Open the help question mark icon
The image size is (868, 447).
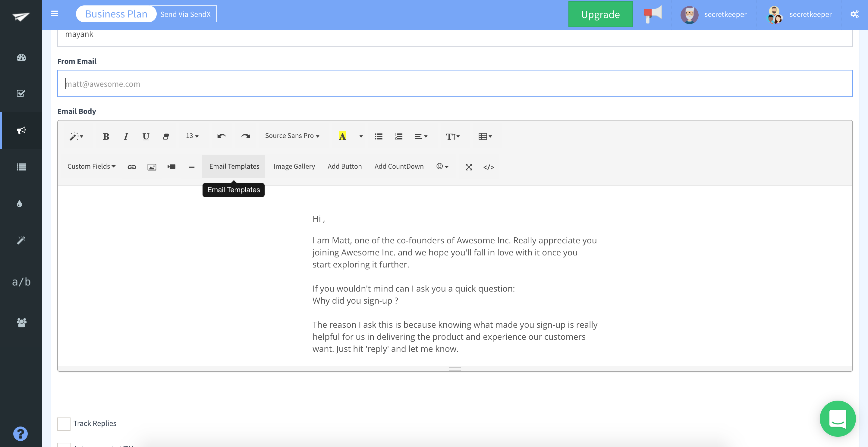coord(20,433)
